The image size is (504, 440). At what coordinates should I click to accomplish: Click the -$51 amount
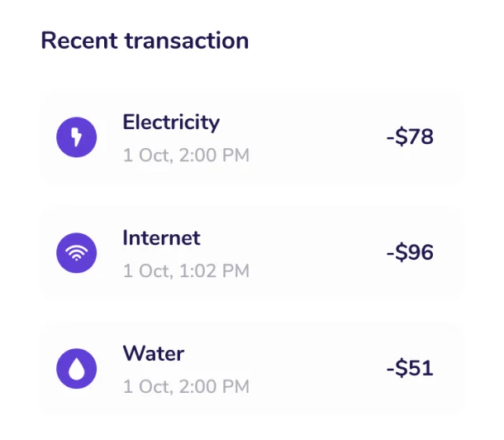pos(409,369)
